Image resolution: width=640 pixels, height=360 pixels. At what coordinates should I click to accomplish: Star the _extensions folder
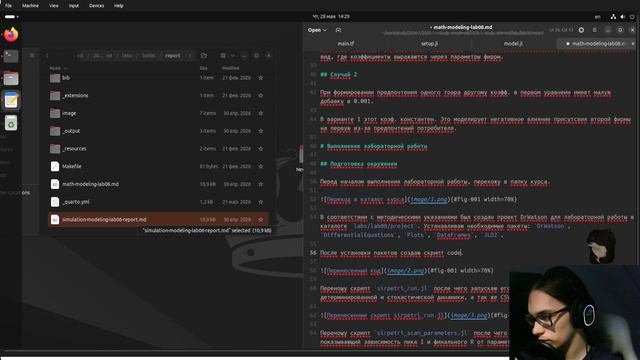pyautogui.click(x=261, y=96)
